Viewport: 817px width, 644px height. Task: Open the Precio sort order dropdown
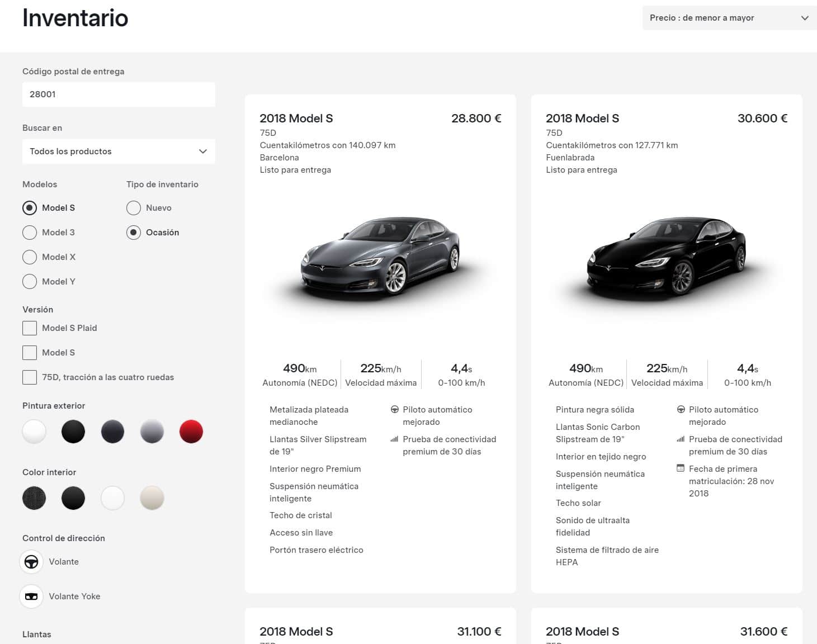[729, 18]
